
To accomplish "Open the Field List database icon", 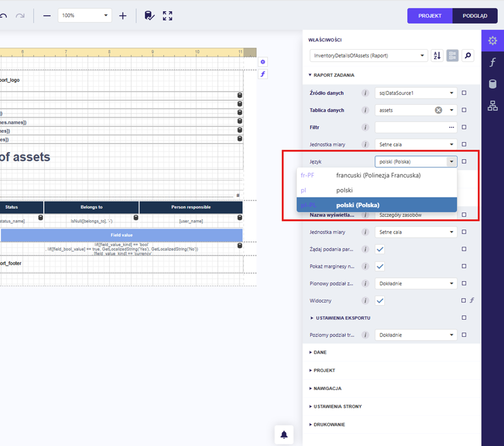I will (492, 84).
